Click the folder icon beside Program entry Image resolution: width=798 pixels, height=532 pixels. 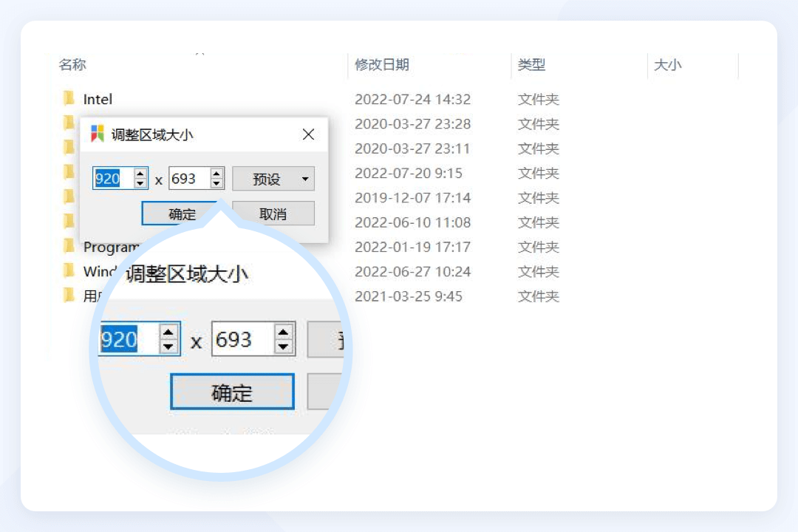tap(69, 247)
